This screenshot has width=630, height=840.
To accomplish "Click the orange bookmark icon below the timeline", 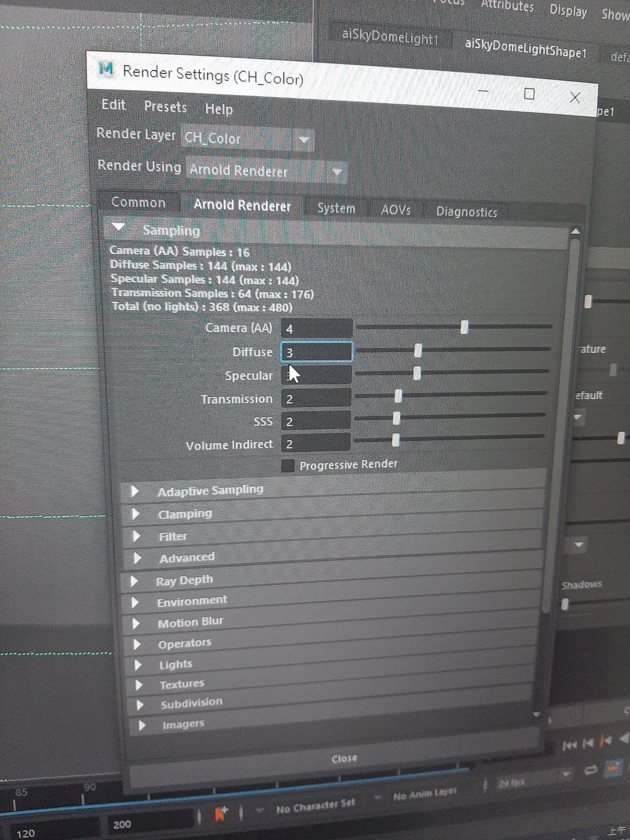I will click(x=221, y=813).
